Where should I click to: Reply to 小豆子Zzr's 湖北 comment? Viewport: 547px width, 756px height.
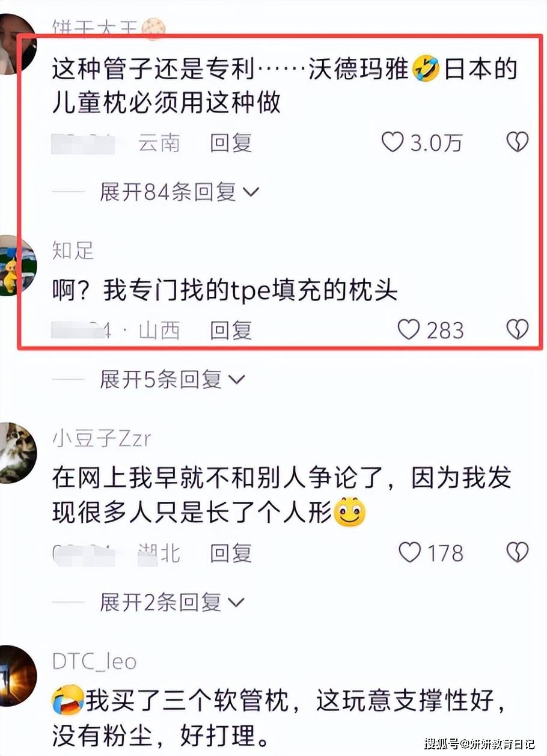[x=231, y=552]
